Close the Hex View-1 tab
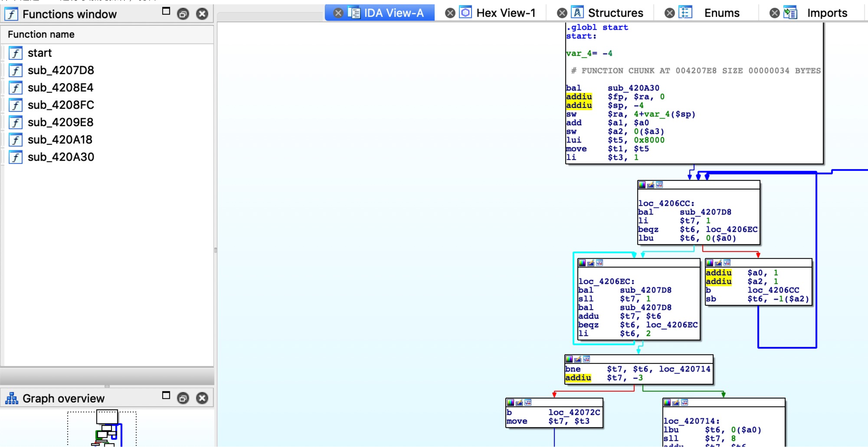Viewport: 868px width, 447px height. click(x=450, y=13)
